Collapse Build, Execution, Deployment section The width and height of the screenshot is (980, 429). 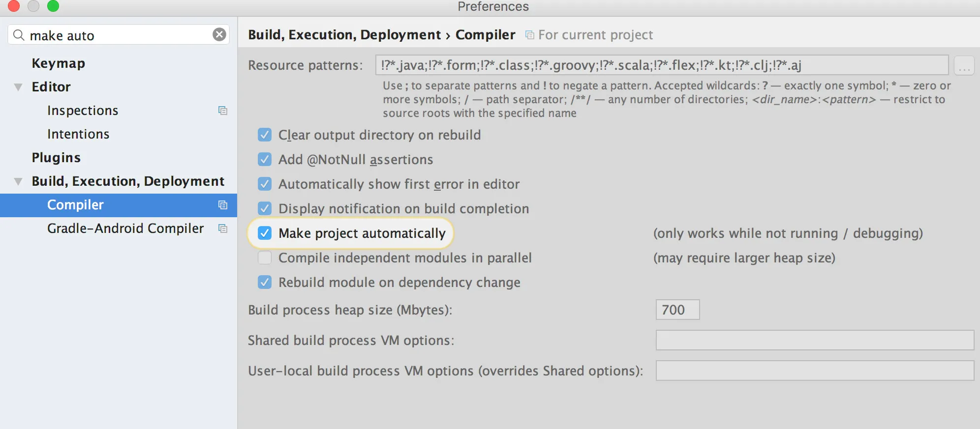[x=18, y=181]
